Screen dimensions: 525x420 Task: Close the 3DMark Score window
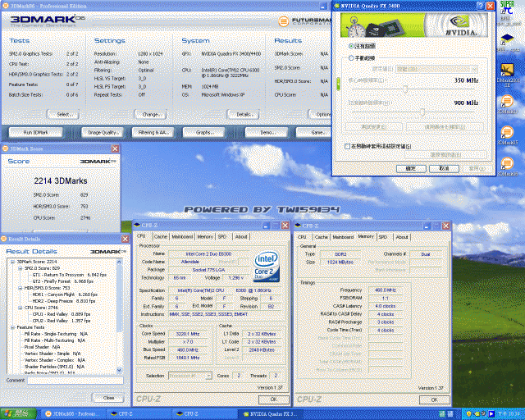[115, 148]
